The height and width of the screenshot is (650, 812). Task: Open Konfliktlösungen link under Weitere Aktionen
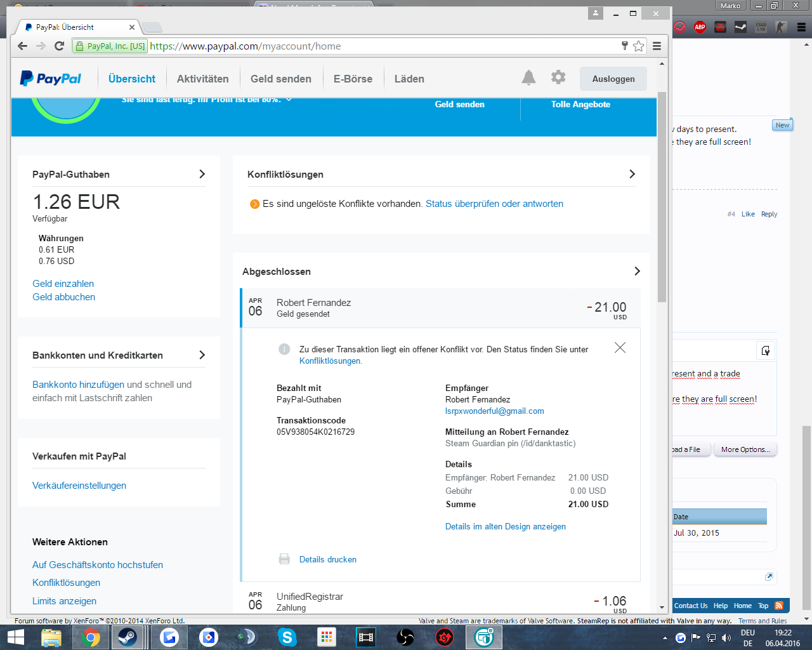(66, 583)
